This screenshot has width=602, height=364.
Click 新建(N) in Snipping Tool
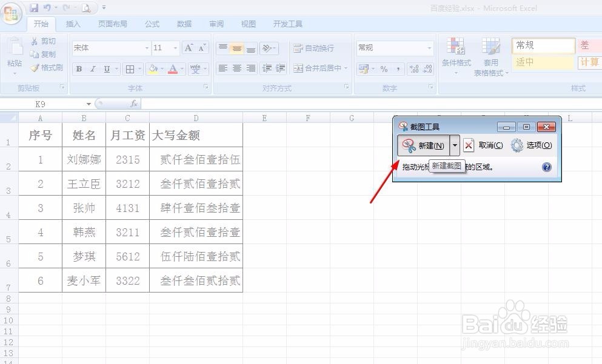pyautogui.click(x=424, y=145)
